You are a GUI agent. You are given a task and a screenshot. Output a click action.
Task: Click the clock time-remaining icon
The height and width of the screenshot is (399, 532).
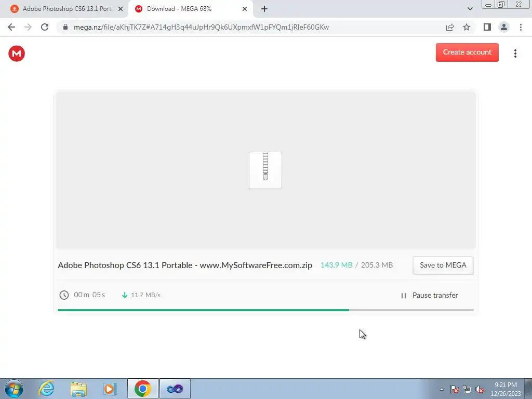64,295
